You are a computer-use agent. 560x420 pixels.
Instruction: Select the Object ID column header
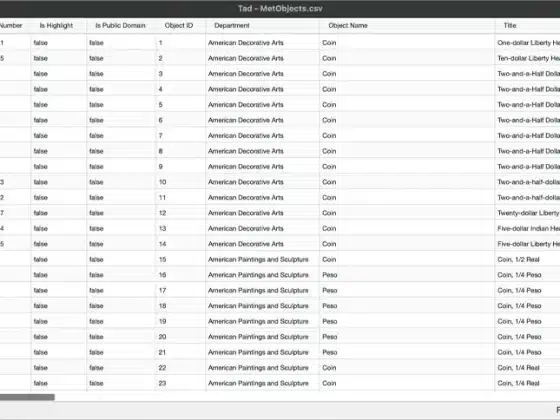(x=179, y=25)
